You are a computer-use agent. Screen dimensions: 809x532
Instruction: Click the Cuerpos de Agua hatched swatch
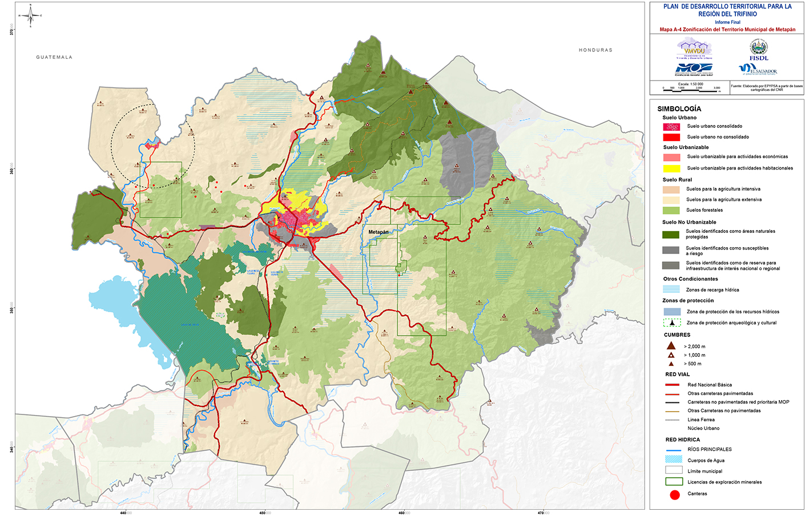(674, 460)
